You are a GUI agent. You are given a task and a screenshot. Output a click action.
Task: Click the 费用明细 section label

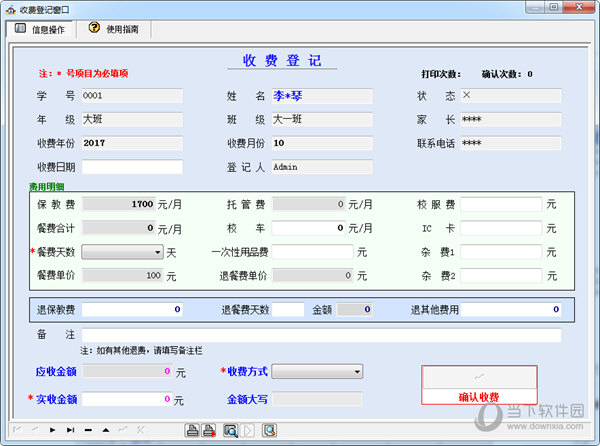tap(47, 187)
